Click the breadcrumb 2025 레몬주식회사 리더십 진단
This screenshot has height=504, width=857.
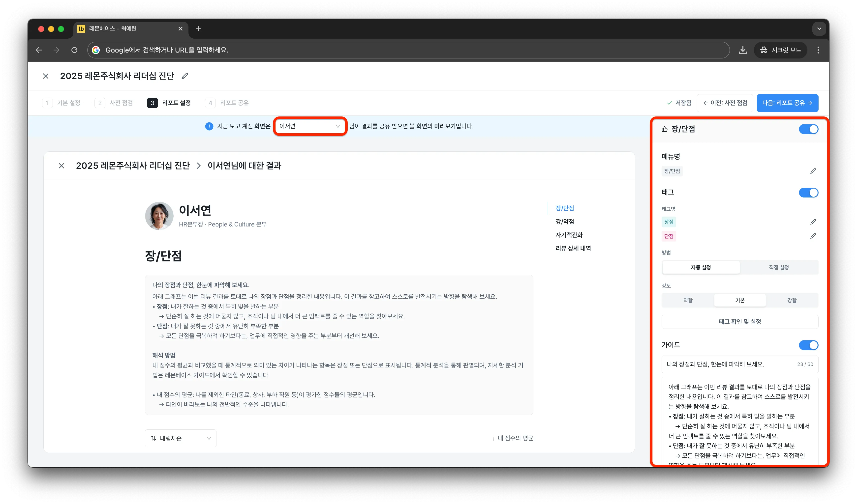tap(133, 166)
